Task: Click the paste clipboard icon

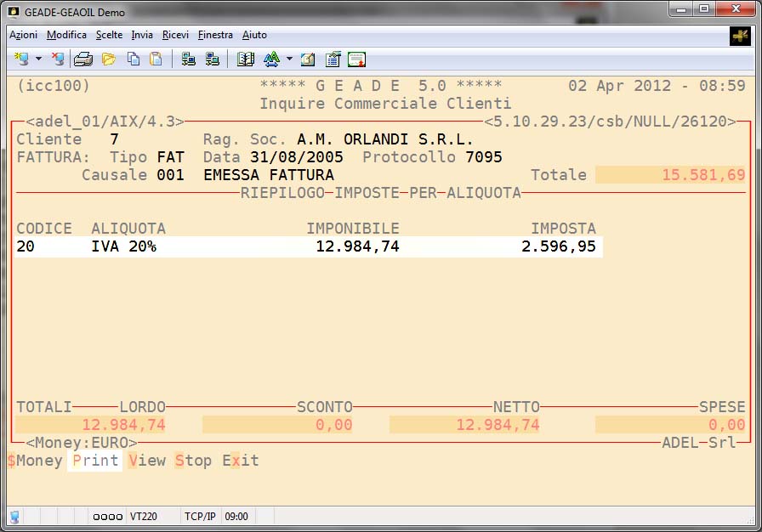Action: [x=156, y=59]
